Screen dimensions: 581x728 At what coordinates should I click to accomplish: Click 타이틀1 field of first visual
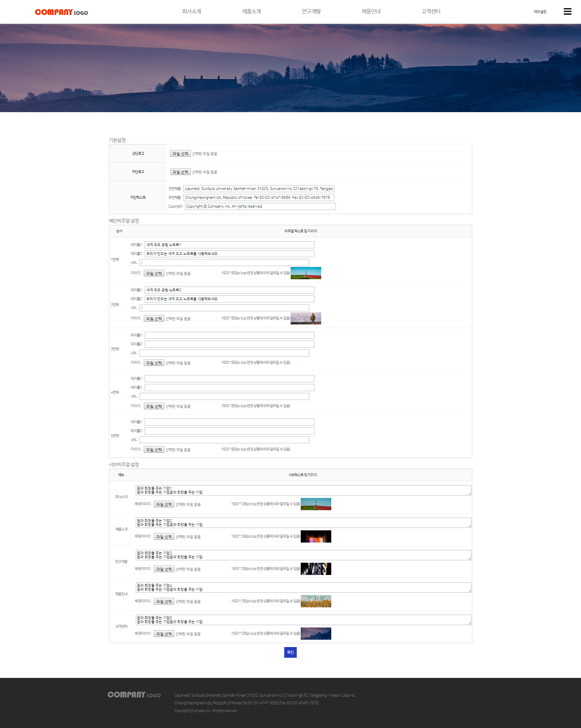click(x=229, y=245)
